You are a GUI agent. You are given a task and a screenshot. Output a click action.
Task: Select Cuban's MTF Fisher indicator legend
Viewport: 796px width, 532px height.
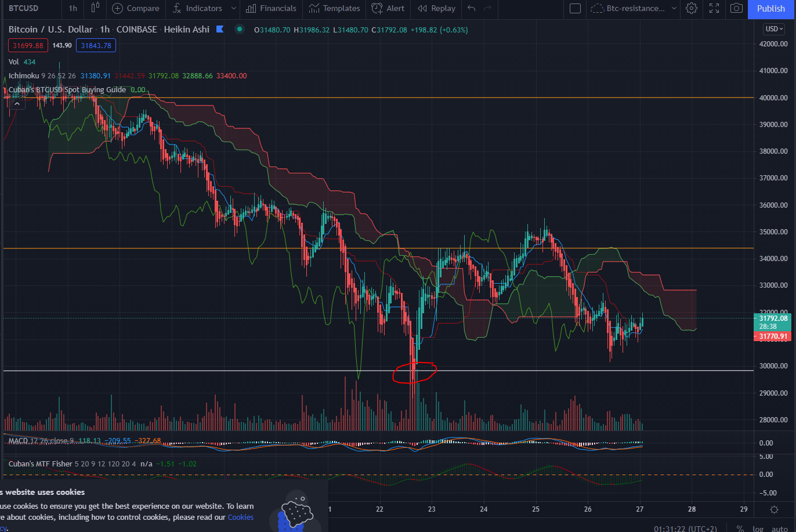point(40,464)
